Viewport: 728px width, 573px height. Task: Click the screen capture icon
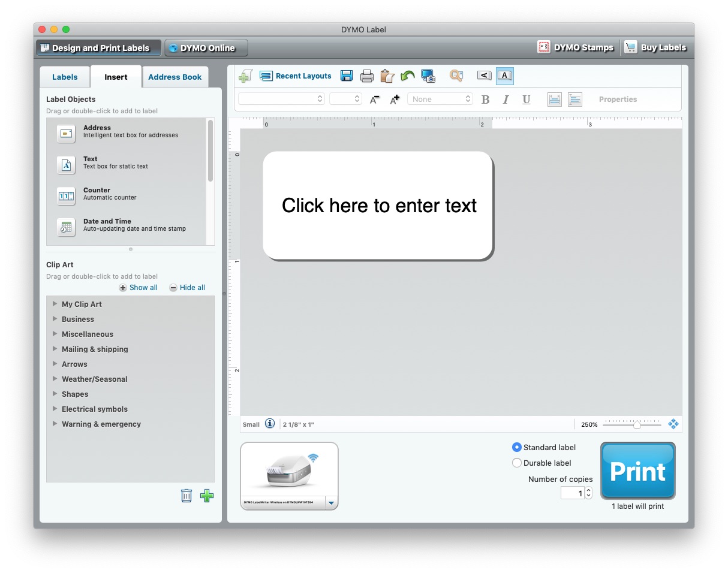pos(428,76)
